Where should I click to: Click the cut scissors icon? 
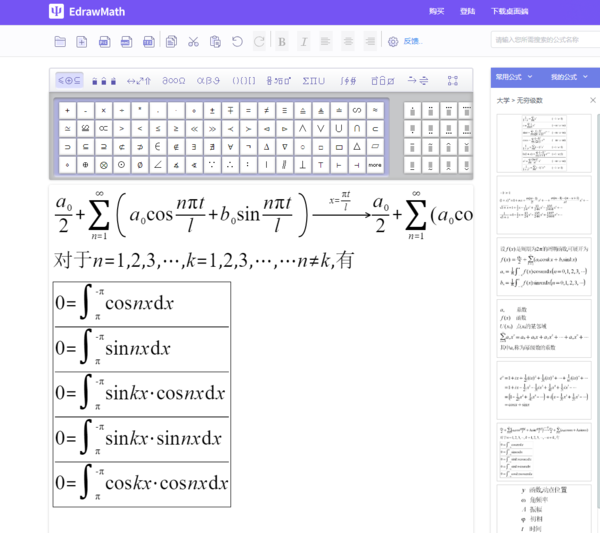point(193,41)
